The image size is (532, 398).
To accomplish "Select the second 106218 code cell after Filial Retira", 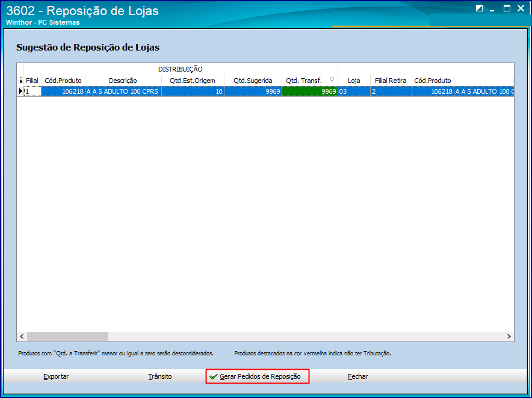I will coord(433,91).
